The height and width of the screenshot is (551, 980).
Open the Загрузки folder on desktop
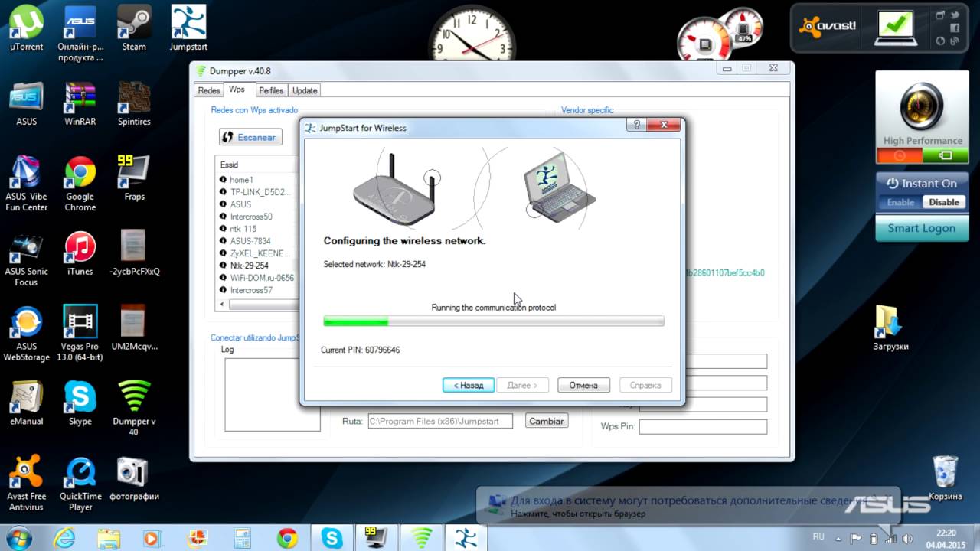coord(890,328)
